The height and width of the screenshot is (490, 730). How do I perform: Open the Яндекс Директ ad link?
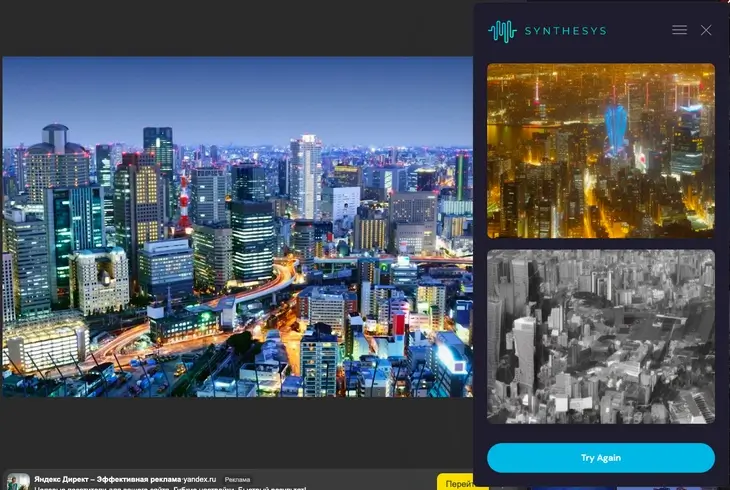(x=125, y=479)
